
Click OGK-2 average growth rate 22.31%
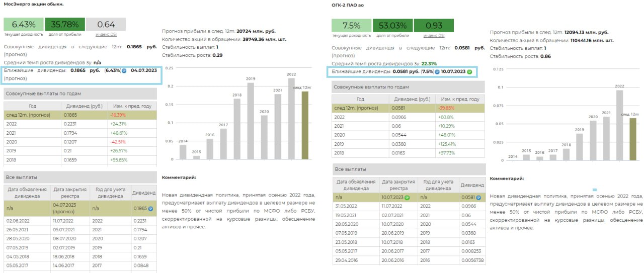coord(429,64)
